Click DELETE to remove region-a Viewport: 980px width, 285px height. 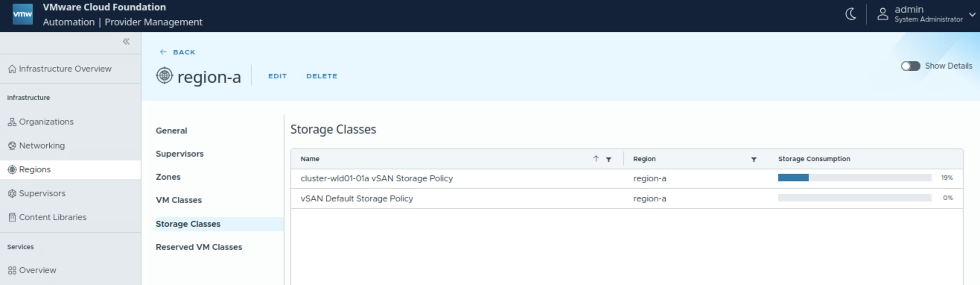(x=321, y=76)
